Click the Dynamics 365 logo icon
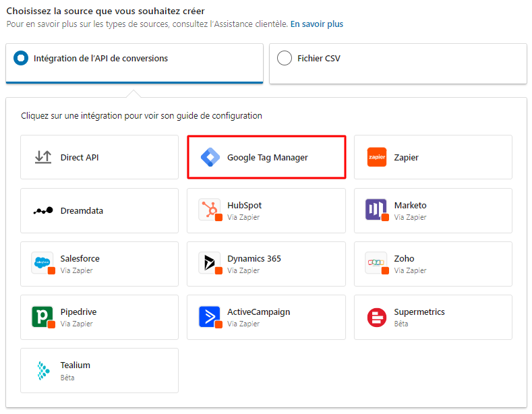Viewport: 532px width, 414px height. 210,264
